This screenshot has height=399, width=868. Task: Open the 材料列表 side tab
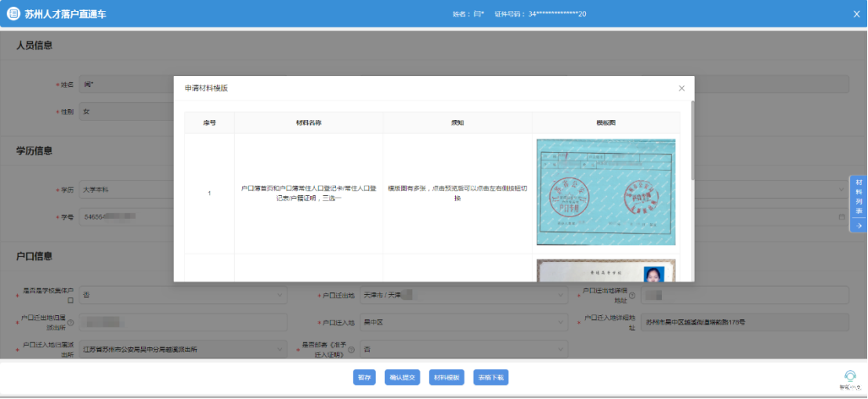(859, 197)
